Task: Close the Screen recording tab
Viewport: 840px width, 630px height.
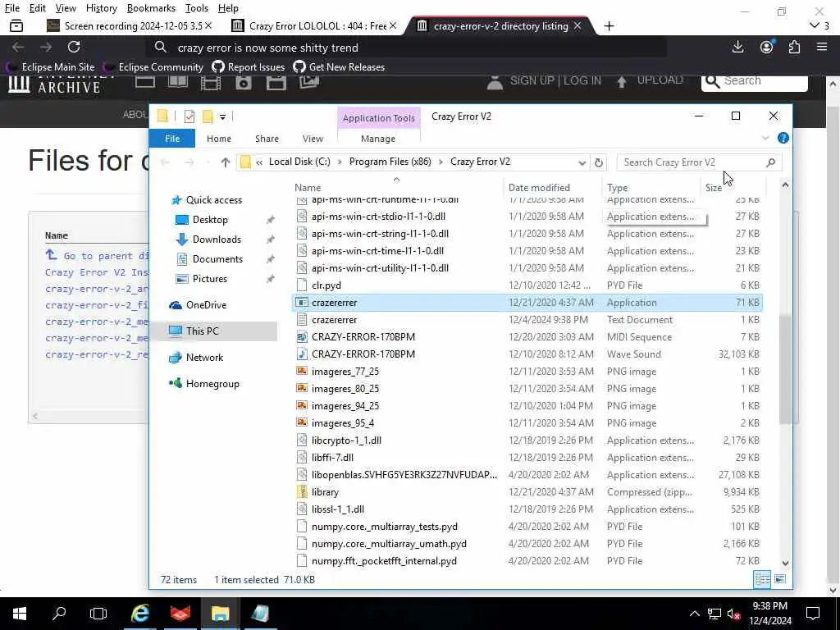Action: (208, 25)
